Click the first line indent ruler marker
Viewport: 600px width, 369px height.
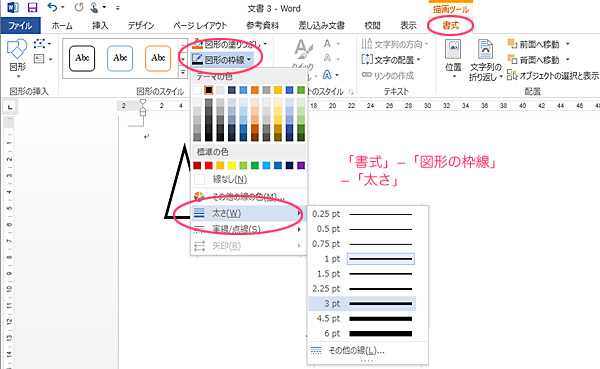(x=143, y=102)
